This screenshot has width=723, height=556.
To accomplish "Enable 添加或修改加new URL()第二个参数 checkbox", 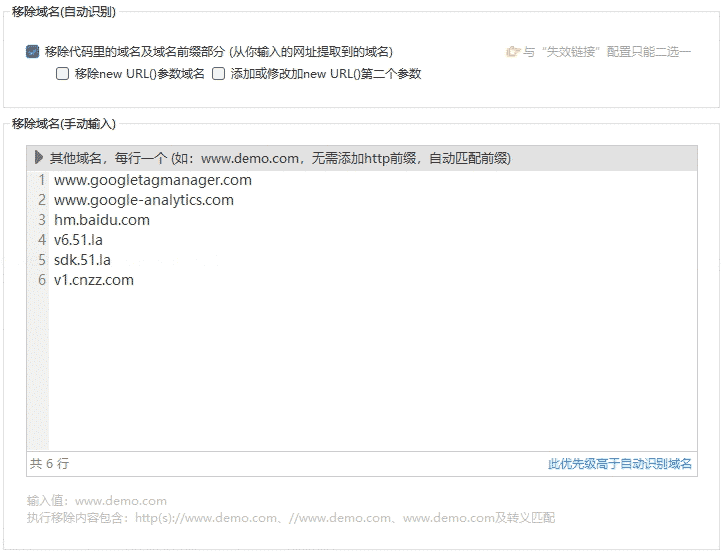I will click(x=218, y=74).
